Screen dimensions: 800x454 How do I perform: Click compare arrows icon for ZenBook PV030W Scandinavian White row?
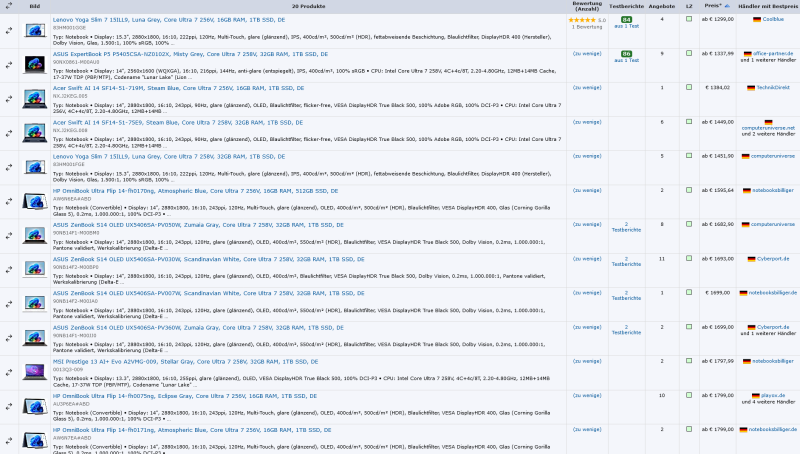pyautogui.click(x=9, y=270)
